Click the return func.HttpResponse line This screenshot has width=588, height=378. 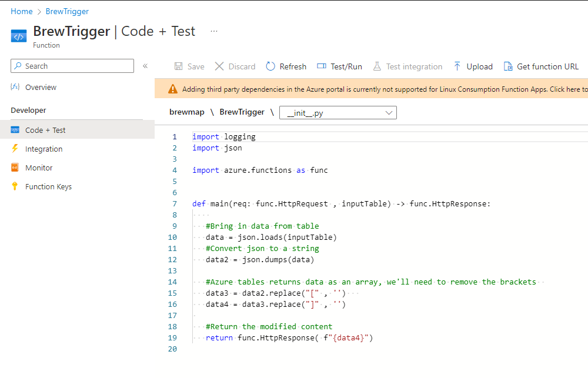click(289, 337)
